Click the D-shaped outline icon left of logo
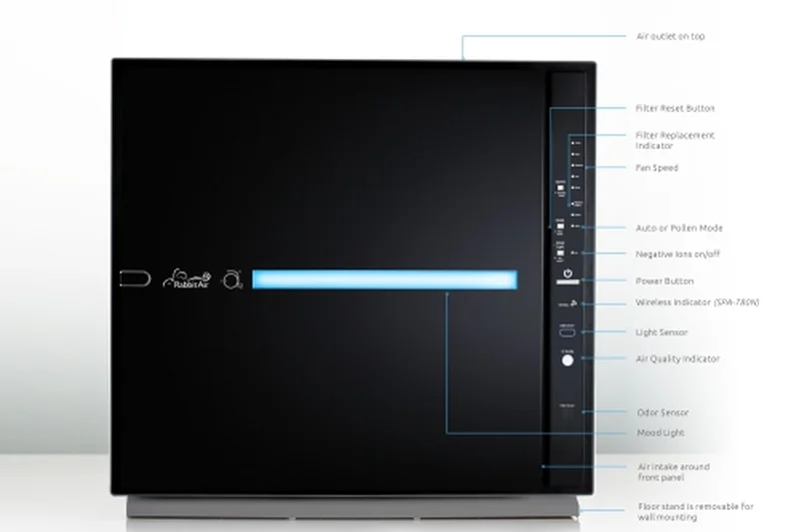The height and width of the screenshot is (532, 799). point(134,278)
